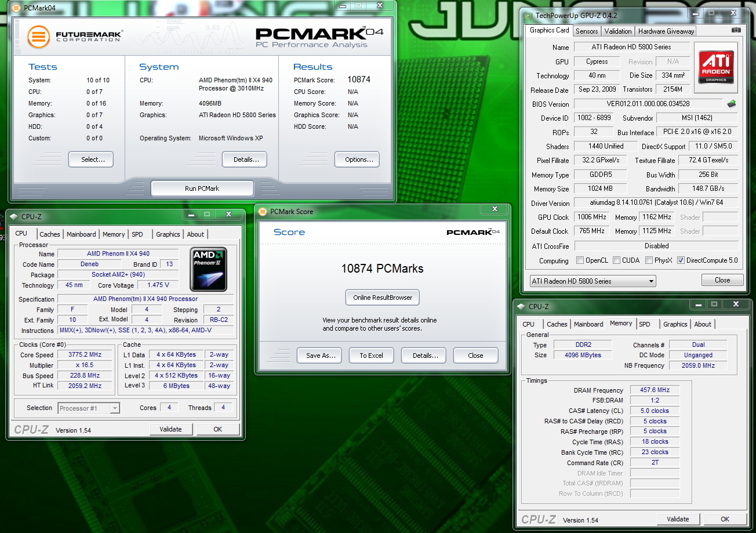Switch to CPU tab in CPU-Z Memory window
This screenshot has height=533, width=756.
pos(529,324)
